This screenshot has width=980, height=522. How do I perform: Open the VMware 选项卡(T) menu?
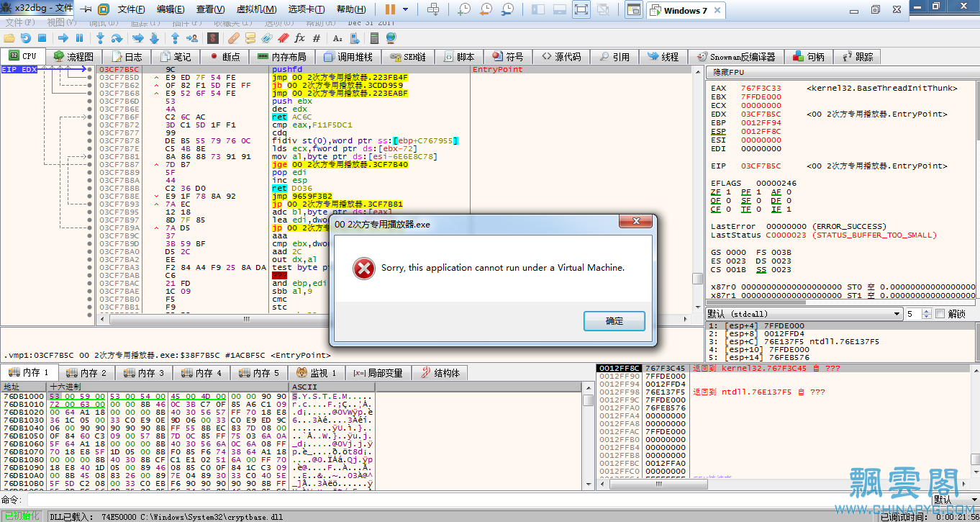click(x=307, y=9)
